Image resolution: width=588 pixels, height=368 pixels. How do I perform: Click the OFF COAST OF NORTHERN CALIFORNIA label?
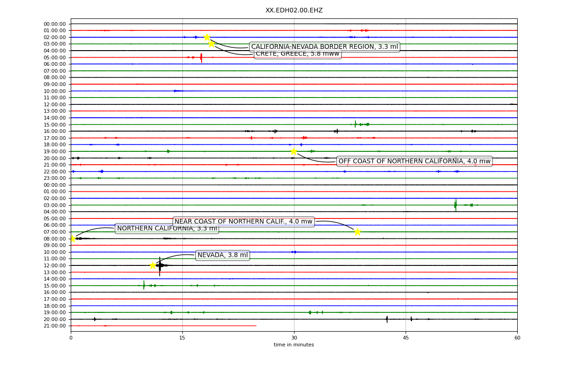pyautogui.click(x=414, y=161)
